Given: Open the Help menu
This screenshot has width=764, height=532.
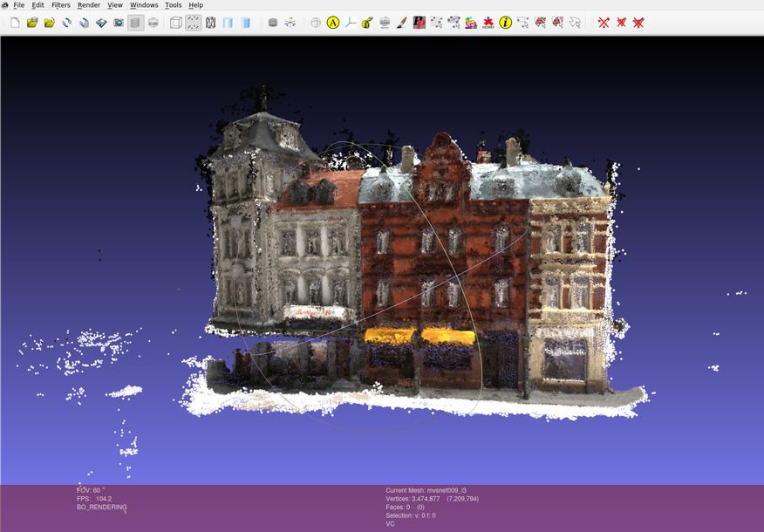Looking at the screenshot, I should click(195, 5).
